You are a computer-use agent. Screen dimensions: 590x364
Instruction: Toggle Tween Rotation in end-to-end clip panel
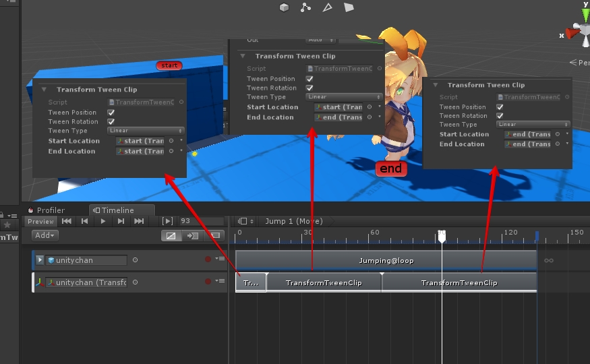click(500, 115)
